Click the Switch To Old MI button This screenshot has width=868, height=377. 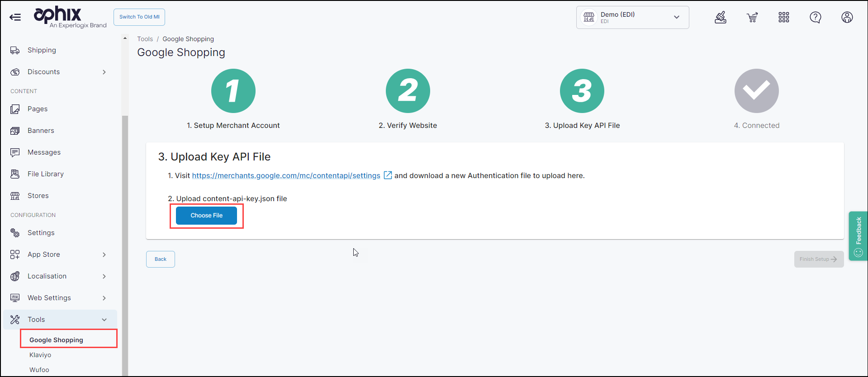pyautogui.click(x=139, y=17)
